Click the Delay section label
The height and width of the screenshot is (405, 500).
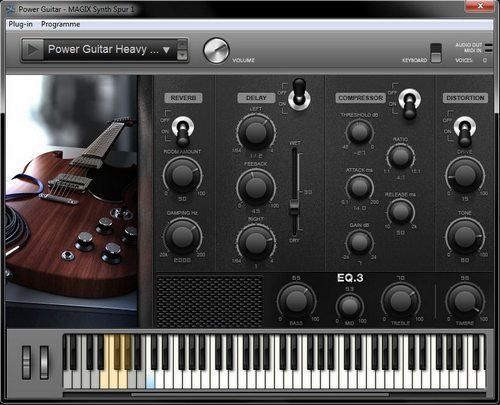[256, 98]
